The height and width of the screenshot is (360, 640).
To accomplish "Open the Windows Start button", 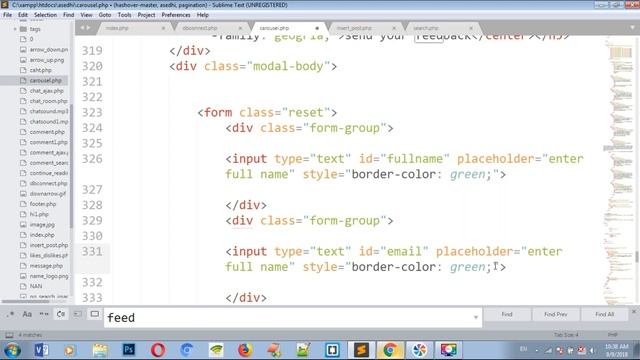I will [x=12, y=350].
